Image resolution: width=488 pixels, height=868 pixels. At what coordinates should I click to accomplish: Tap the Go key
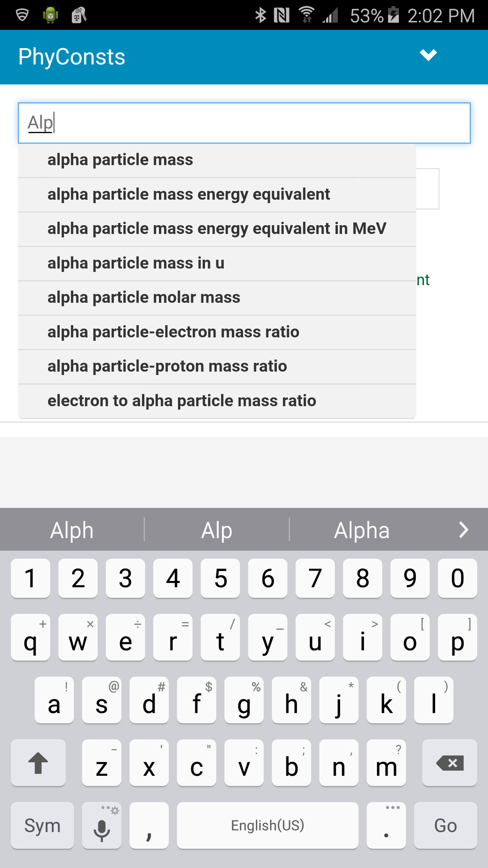click(446, 826)
